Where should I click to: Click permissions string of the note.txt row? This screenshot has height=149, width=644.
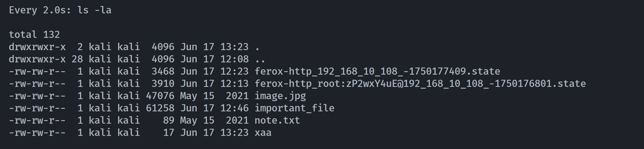pyautogui.click(x=37, y=120)
